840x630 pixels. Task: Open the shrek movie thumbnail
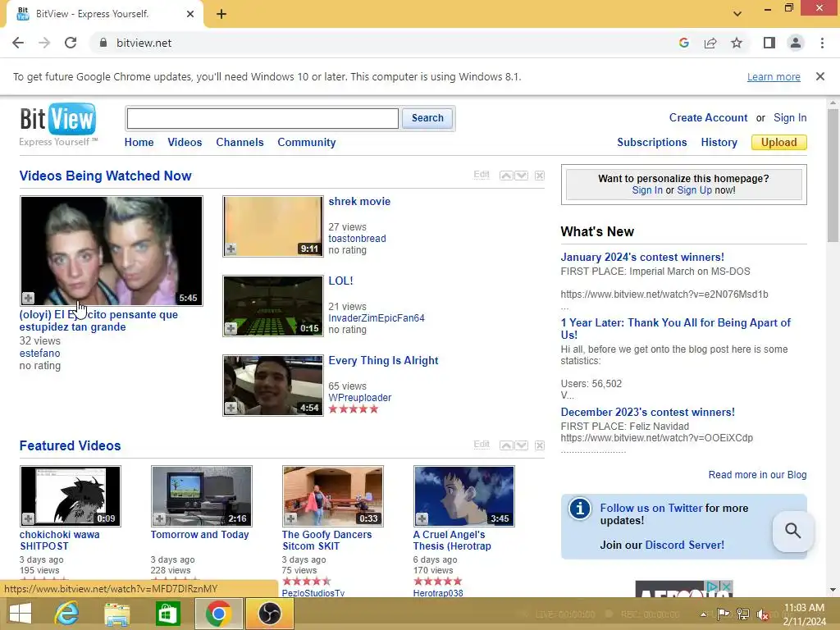pos(273,226)
